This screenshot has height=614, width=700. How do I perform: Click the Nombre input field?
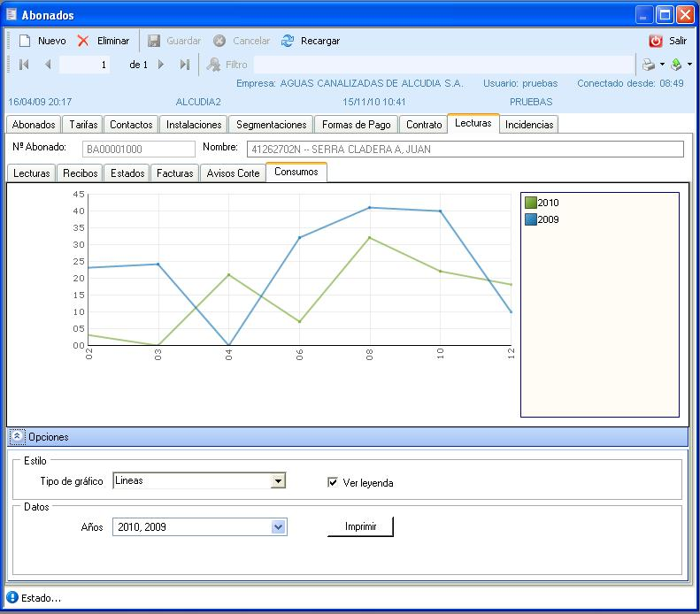(465, 149)
